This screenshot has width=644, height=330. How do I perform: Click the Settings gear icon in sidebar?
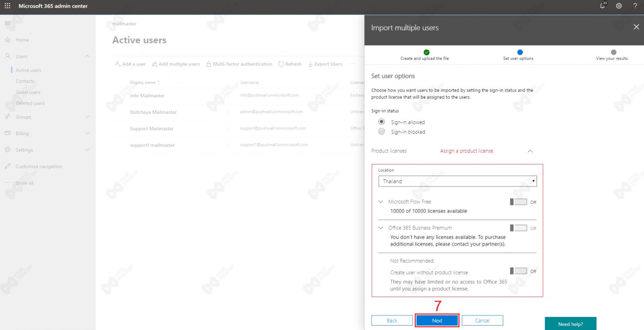(8, 150)
